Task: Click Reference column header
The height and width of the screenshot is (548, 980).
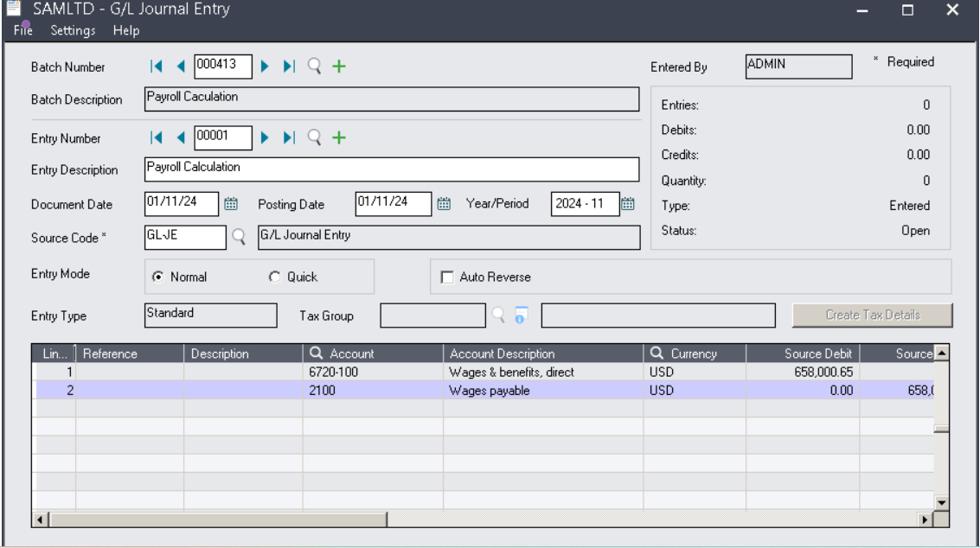Action: click(130, 353)
